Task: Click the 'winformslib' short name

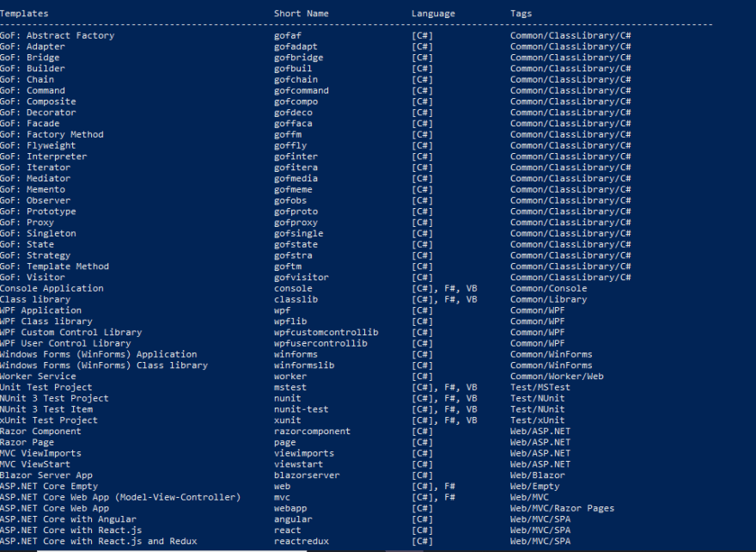Action: 304,365
